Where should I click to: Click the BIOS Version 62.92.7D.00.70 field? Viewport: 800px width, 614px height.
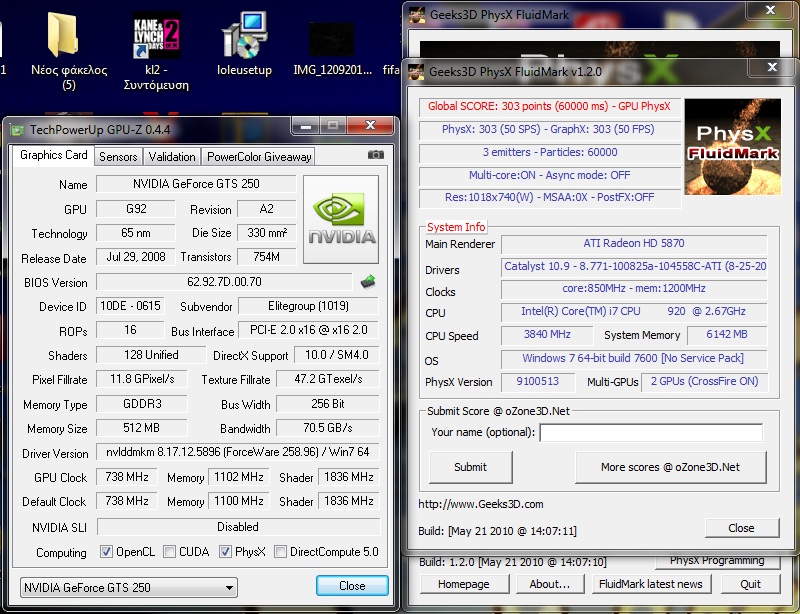click(224, 282)
